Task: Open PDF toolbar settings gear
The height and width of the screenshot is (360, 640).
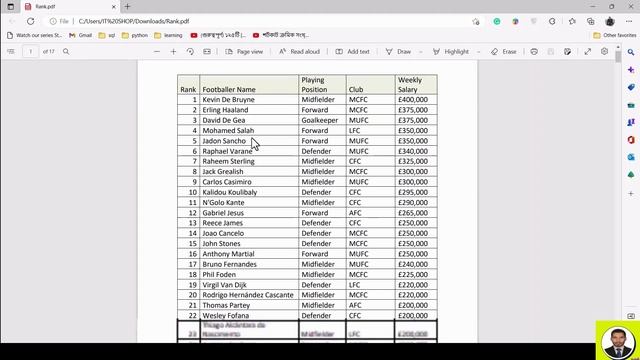Action: coord(604,51)
